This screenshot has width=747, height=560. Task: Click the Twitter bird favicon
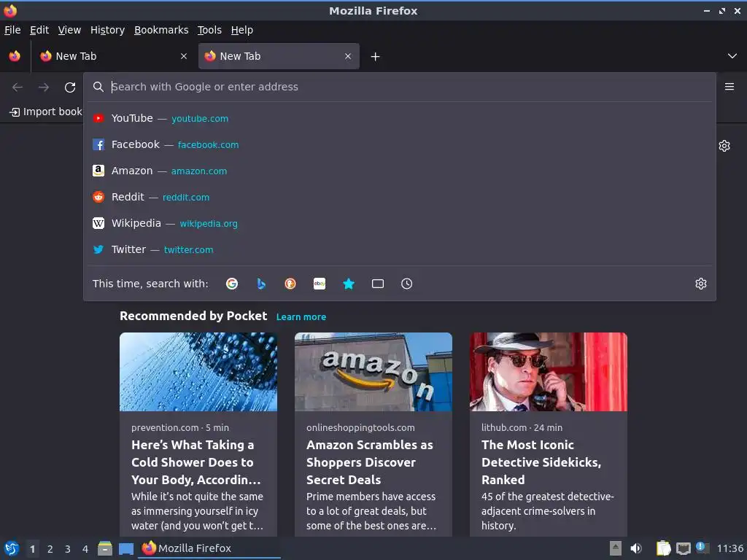[x=98, y=249]
